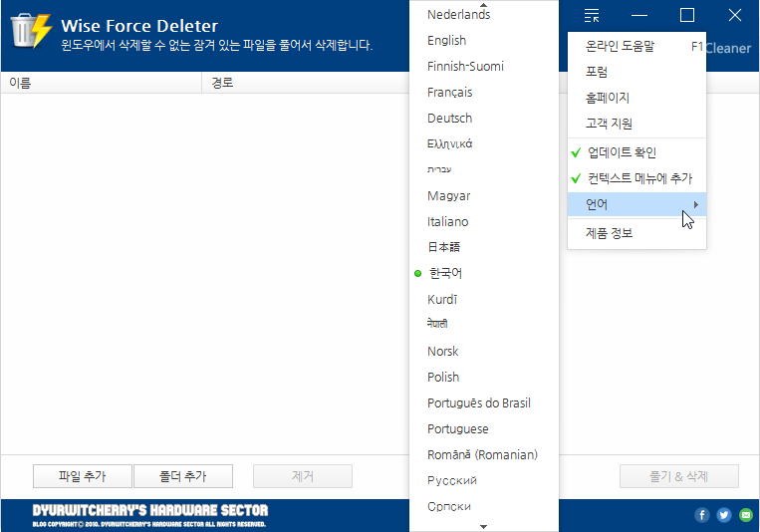Click the 제거 button
Image resolution: width=760 pixels, height=532 pixels.
pyautogui.click(x=303, y=476)
